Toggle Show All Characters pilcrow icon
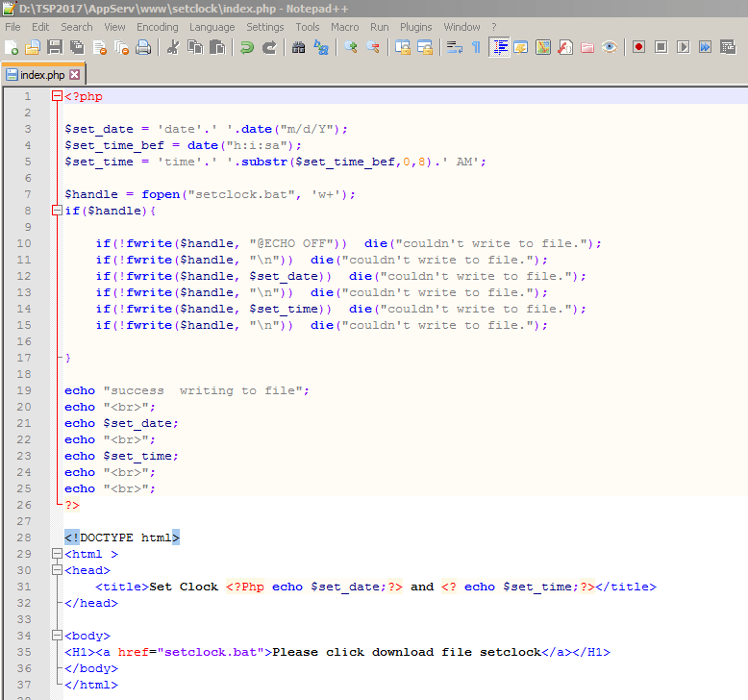The image size is (748, 700). [x=476, y=47]
